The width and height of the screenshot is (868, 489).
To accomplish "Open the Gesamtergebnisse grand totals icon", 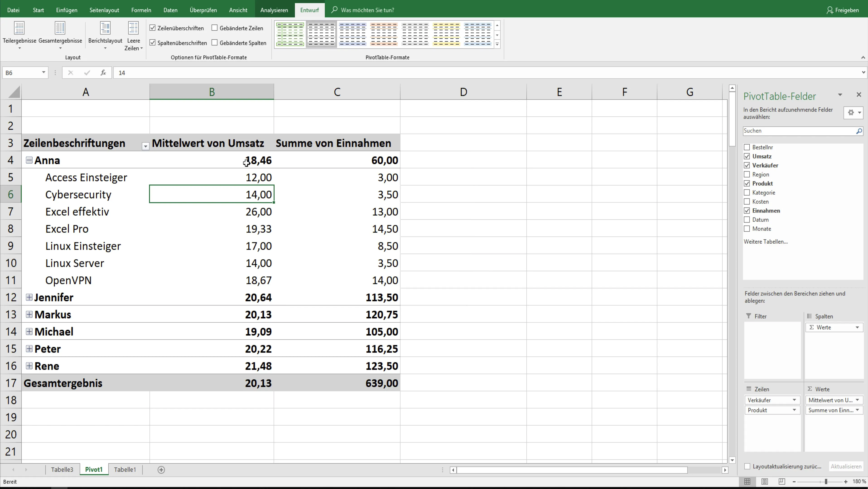I will 60,28.
